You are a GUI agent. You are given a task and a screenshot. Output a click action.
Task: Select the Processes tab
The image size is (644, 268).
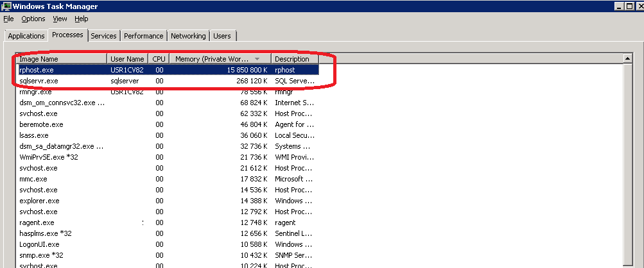coord(68,35)
